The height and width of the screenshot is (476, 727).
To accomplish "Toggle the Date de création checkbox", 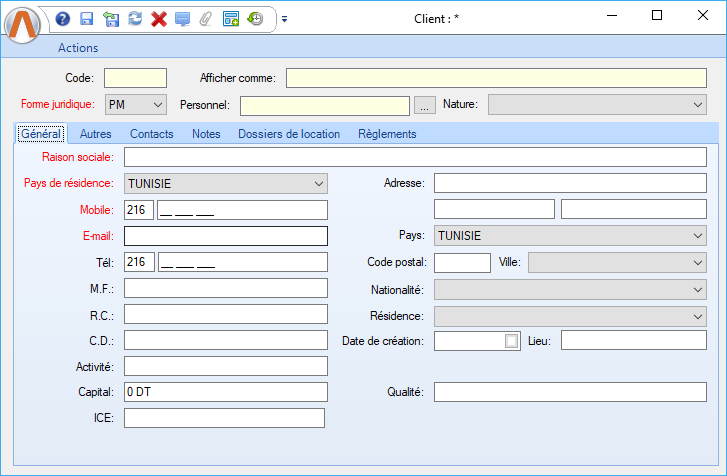I will [512, 341].
